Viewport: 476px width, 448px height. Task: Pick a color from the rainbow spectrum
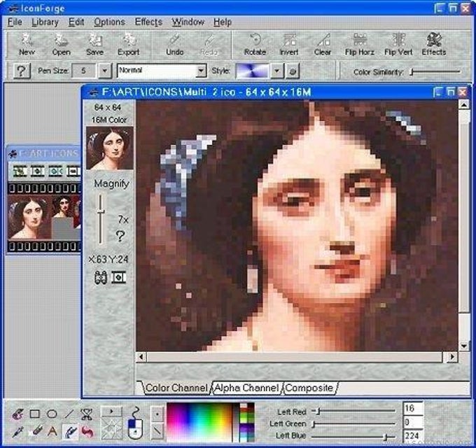pyautogui.click(x=199, y=422)
